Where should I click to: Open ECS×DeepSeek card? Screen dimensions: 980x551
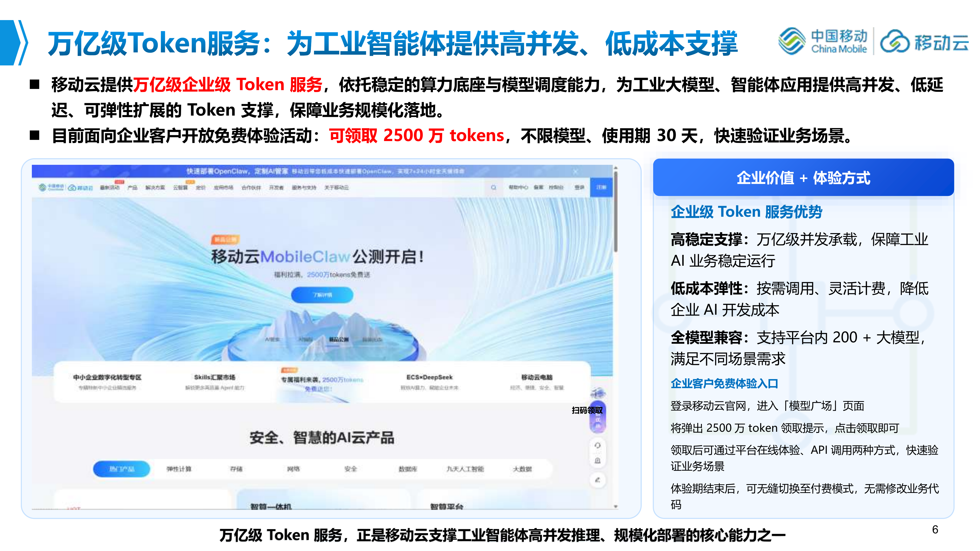(429, 382)
